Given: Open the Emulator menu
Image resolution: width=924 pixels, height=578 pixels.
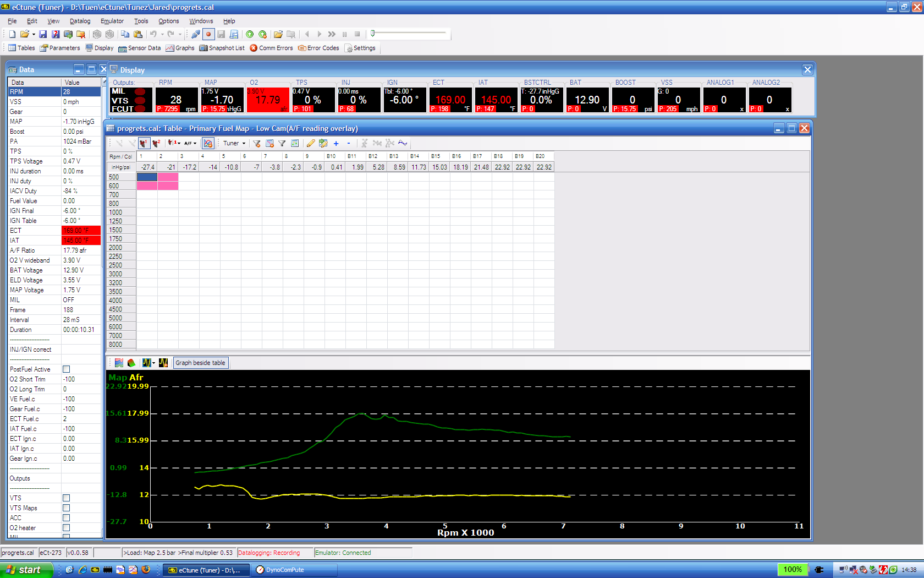Looking at the screenshot, I should tap(112, 21).
